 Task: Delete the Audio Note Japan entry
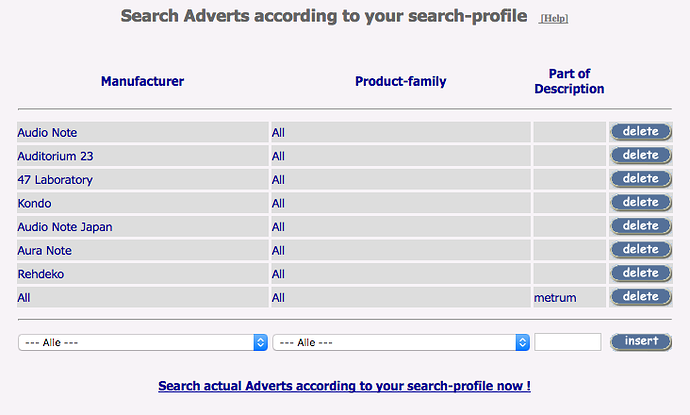pyautogui.click(x=641, y=226)
